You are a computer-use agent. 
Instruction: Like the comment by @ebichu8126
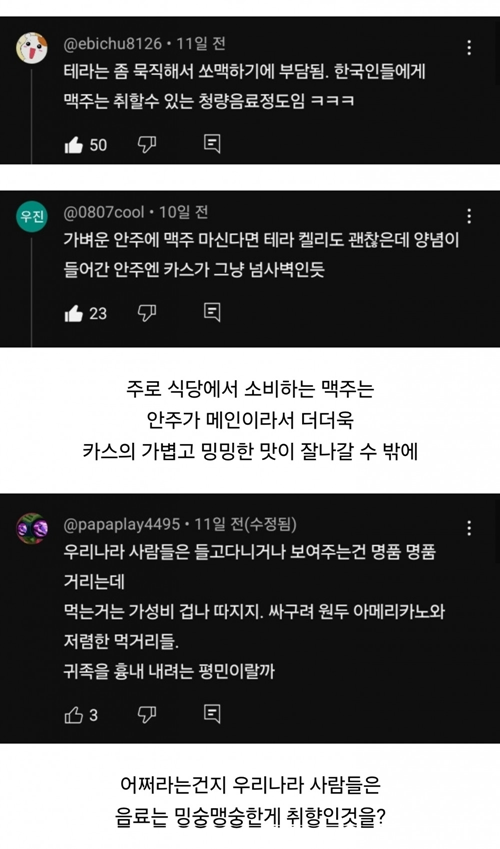tap(74, 145)
